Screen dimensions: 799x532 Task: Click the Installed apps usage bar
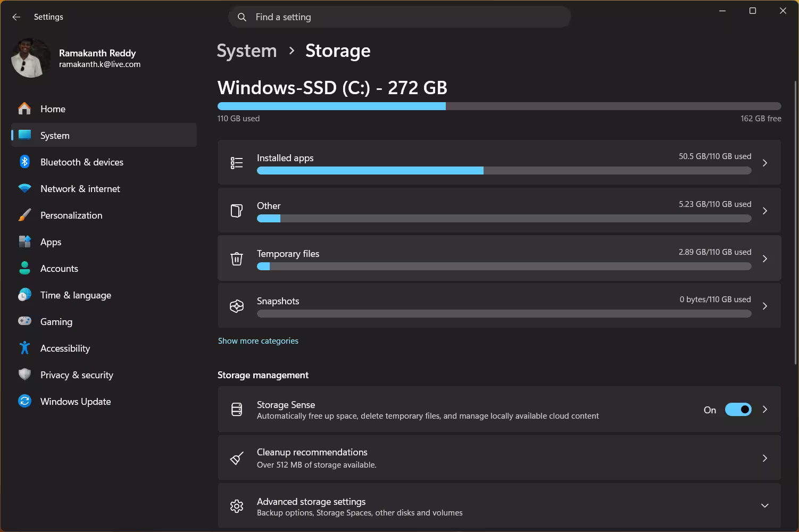(504, 171)
